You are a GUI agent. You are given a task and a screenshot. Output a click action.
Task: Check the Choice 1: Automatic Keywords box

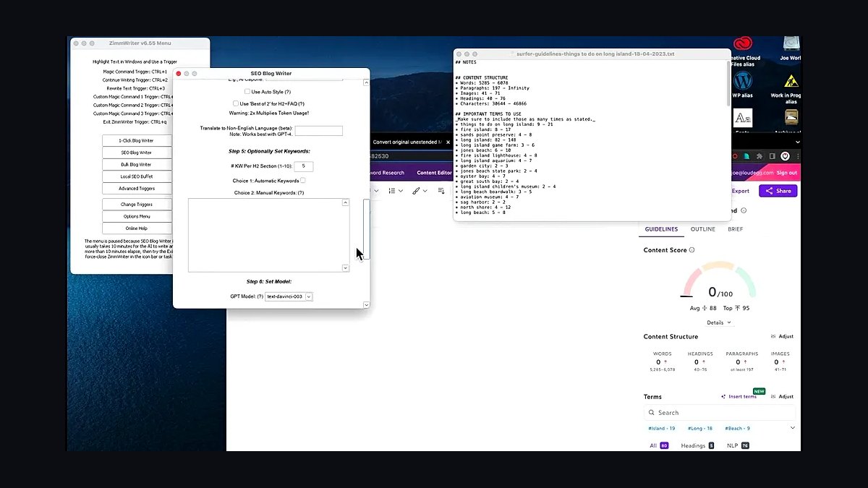tap(303, 180)
